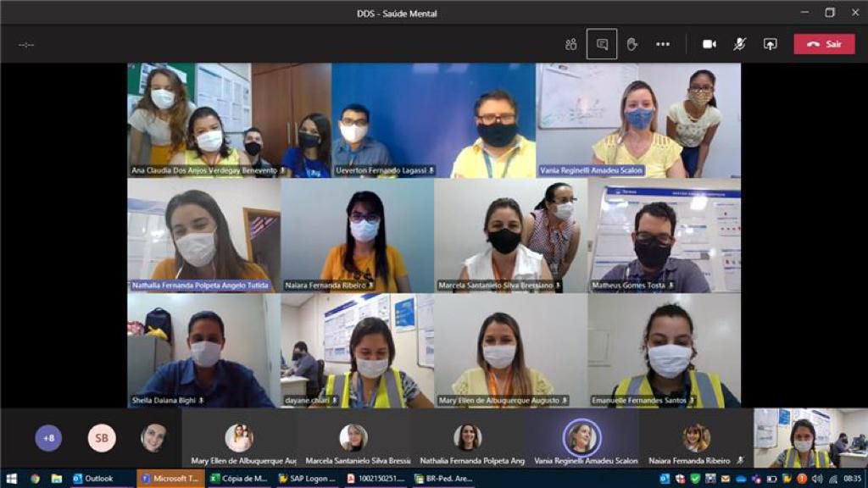Raise your hand in the meeting
868x488 pixels.
coord(632,44)
